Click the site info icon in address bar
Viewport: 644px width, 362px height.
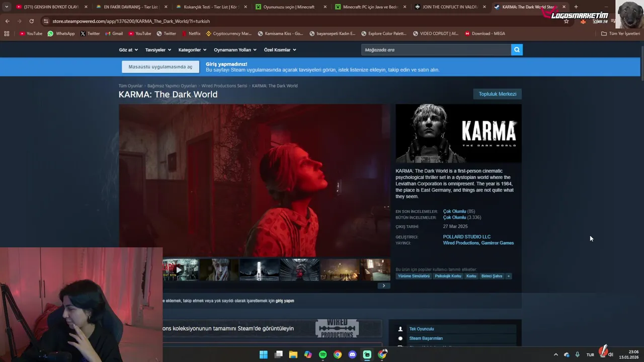pos(46,21)
